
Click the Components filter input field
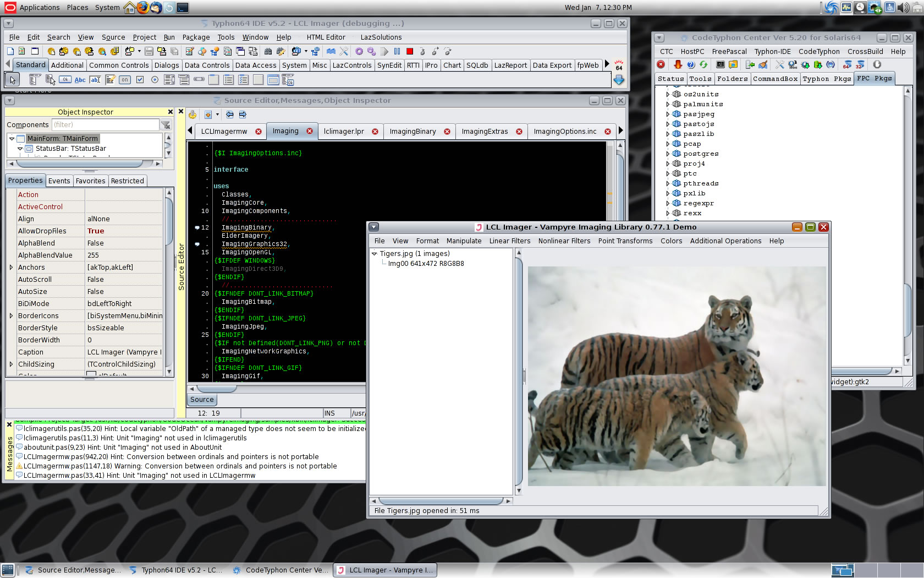tap(105, 125)
